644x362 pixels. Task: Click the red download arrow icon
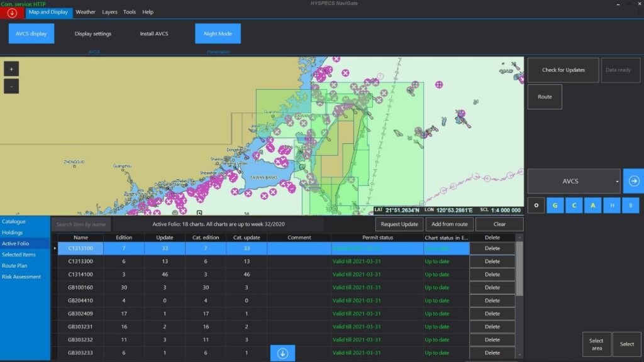12,13
